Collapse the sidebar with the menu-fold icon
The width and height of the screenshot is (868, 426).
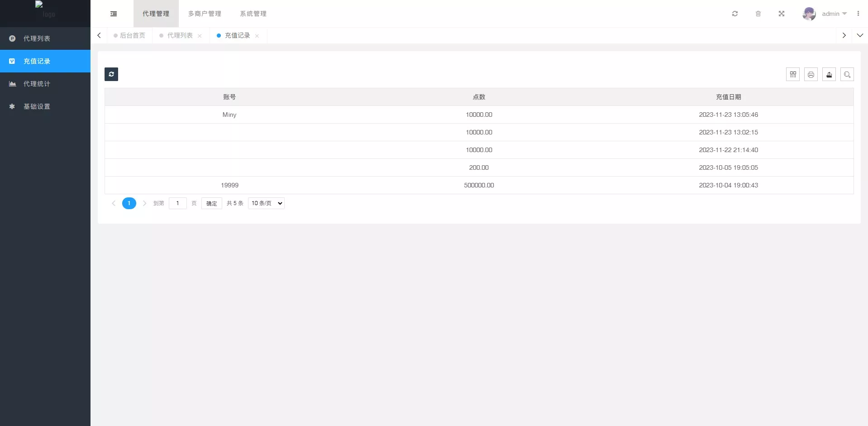coord(114,14)
